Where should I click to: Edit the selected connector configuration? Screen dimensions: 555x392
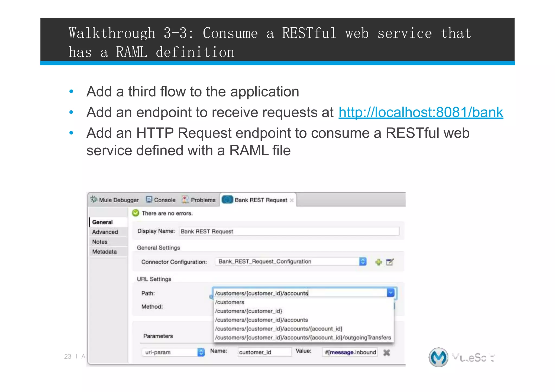click(x=390, y=262)
